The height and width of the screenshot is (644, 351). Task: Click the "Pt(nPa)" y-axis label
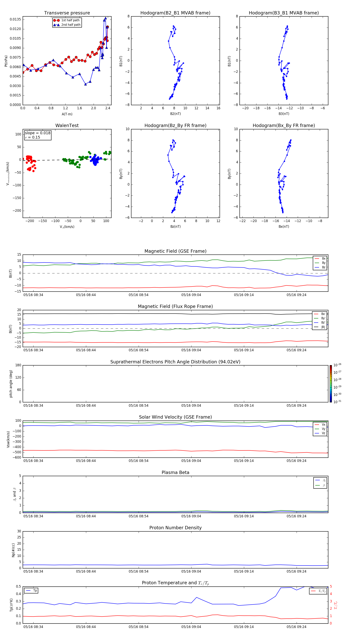[x=6, y=61]
